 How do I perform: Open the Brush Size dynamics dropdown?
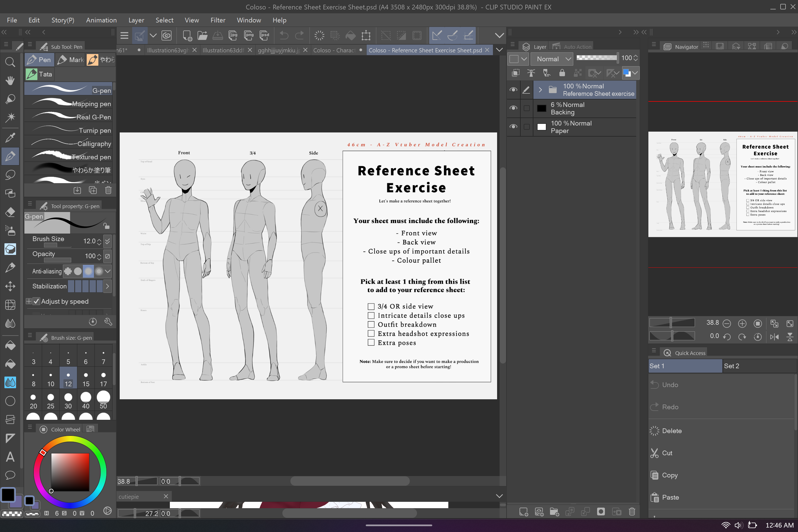pos(108,241)
